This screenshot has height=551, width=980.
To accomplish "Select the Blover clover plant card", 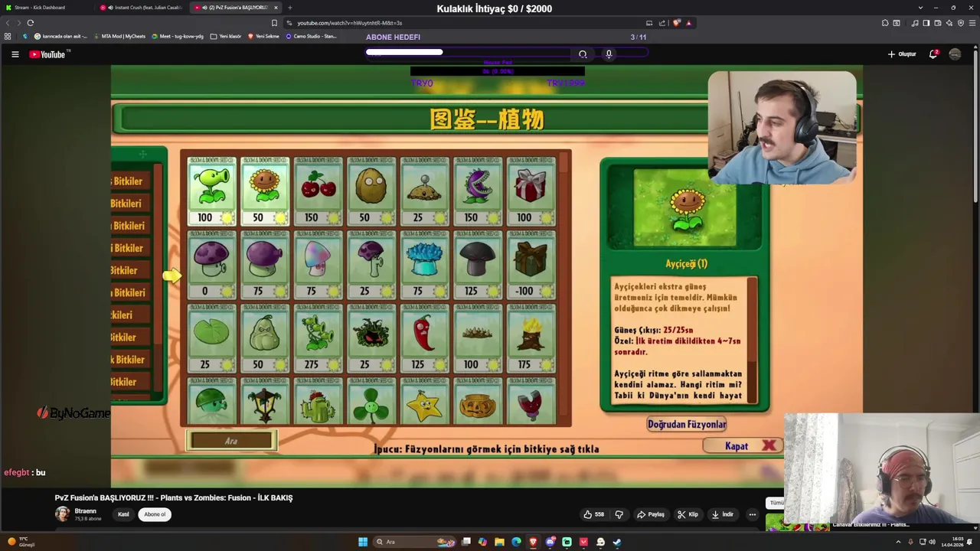I will click(371, 401).
